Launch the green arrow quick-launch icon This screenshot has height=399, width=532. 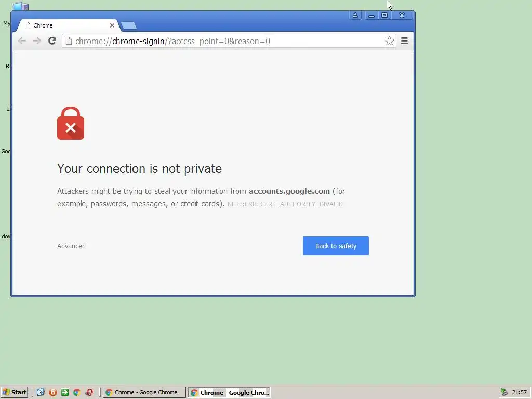(x=64, y=392)
